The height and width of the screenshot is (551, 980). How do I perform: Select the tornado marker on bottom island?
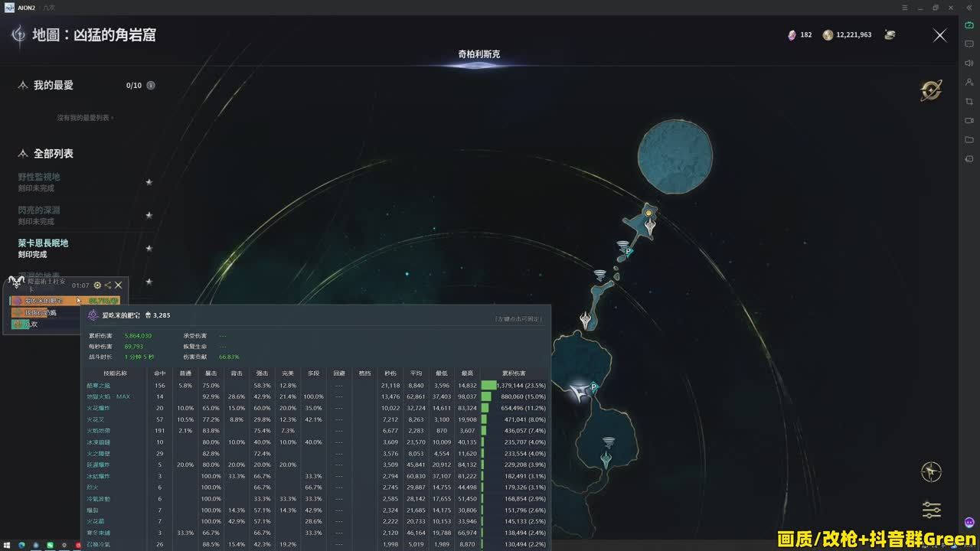click(x=609, y=442)
